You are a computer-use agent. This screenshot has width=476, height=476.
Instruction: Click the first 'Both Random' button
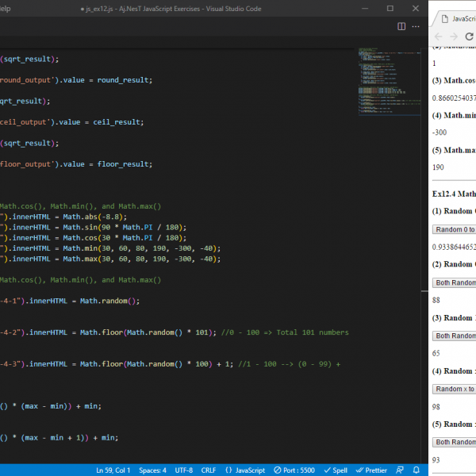coord(455,282)
